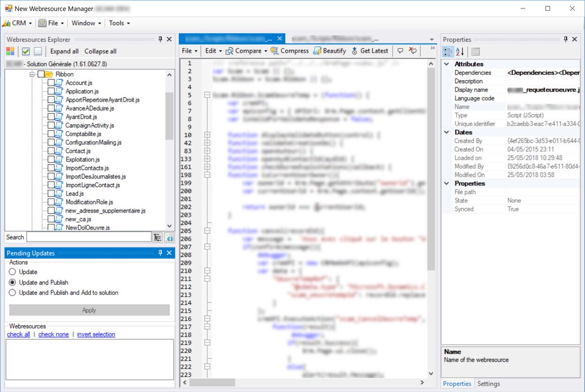Open the Window menu

coord(86,23)
